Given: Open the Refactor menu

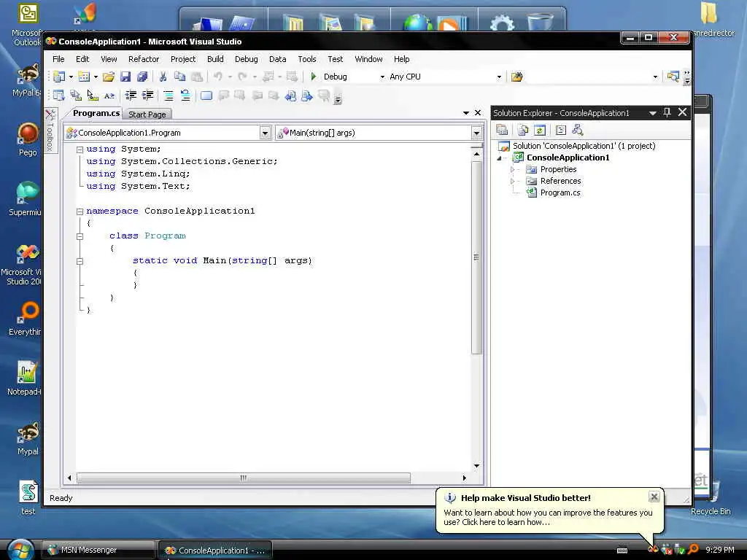Looking at the screenshot, I should [x=144, y=59].
